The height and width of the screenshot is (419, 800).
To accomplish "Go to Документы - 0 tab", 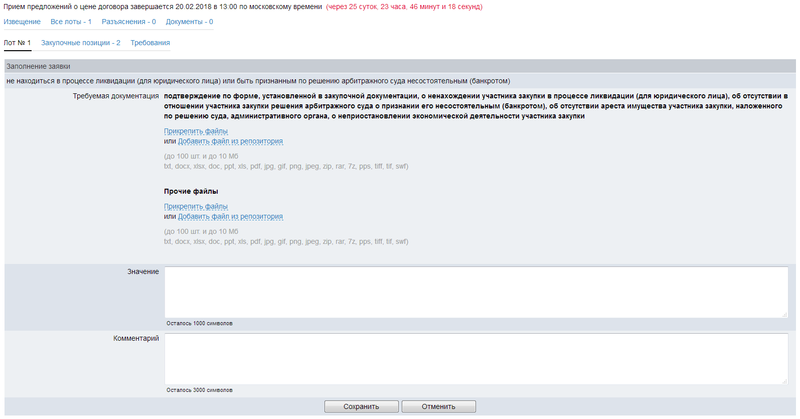I will coord(189,21).
